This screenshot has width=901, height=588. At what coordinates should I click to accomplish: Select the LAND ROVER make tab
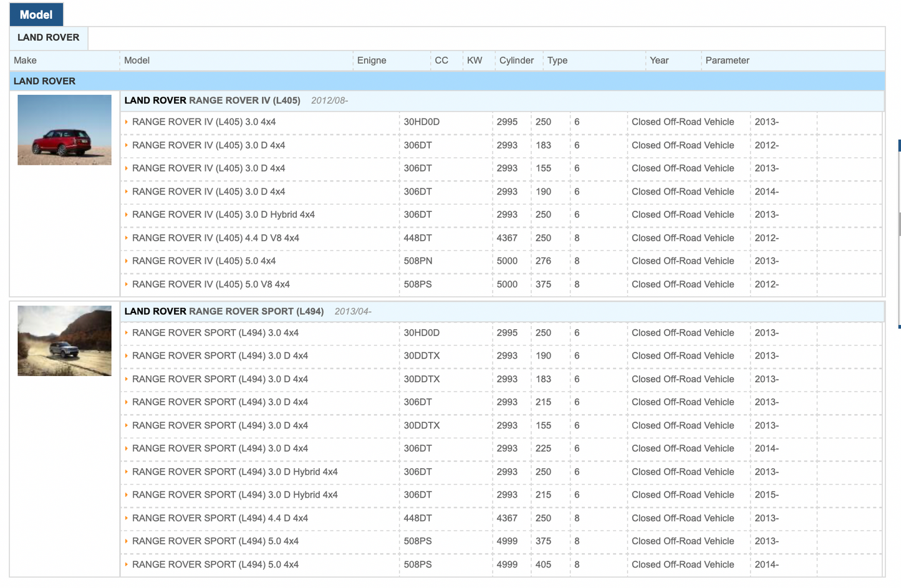click(x=49, y=37)
